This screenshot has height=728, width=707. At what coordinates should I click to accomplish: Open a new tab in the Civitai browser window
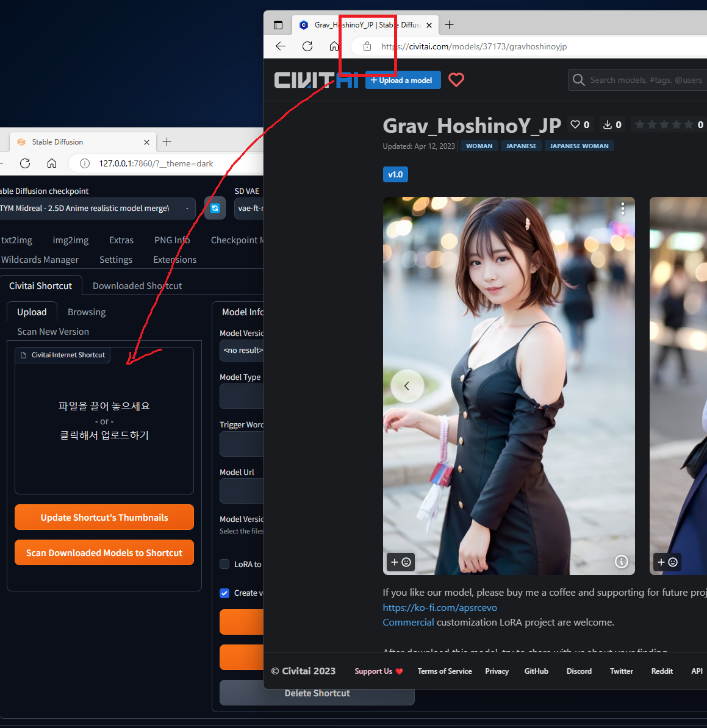[449, 25]
